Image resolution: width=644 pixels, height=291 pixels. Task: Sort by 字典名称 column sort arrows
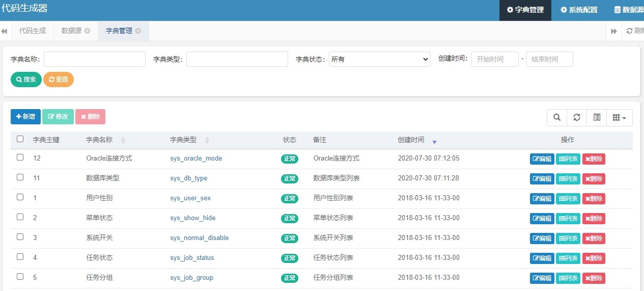click(123, 140)
